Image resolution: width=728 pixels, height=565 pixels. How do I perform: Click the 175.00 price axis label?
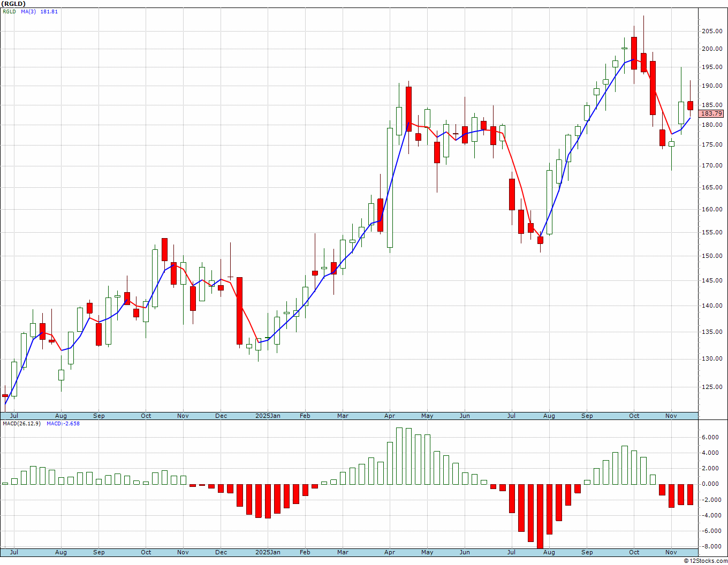click(x=712, y=144)
